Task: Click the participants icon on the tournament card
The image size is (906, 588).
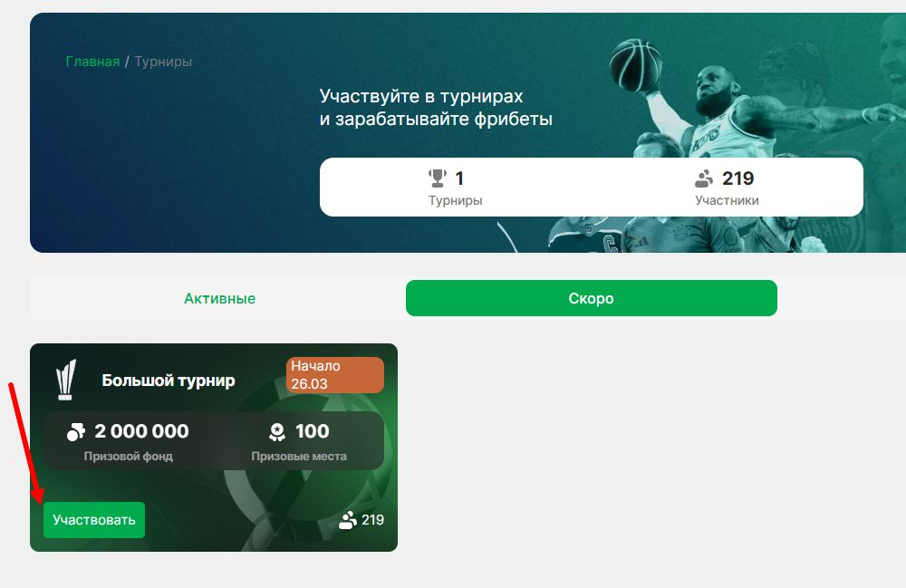Action: 347,520
